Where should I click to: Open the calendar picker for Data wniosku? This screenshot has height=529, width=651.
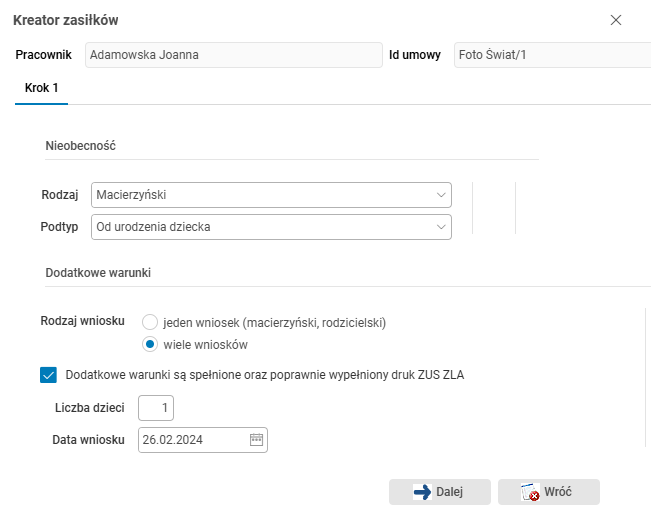pyautogui.click(x=256, y=440)
